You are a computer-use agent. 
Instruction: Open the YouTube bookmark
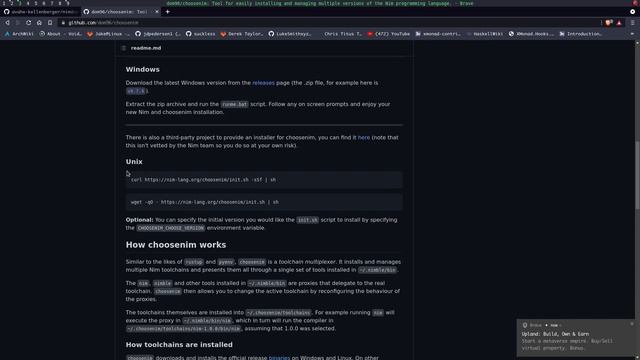pos(389,34)
